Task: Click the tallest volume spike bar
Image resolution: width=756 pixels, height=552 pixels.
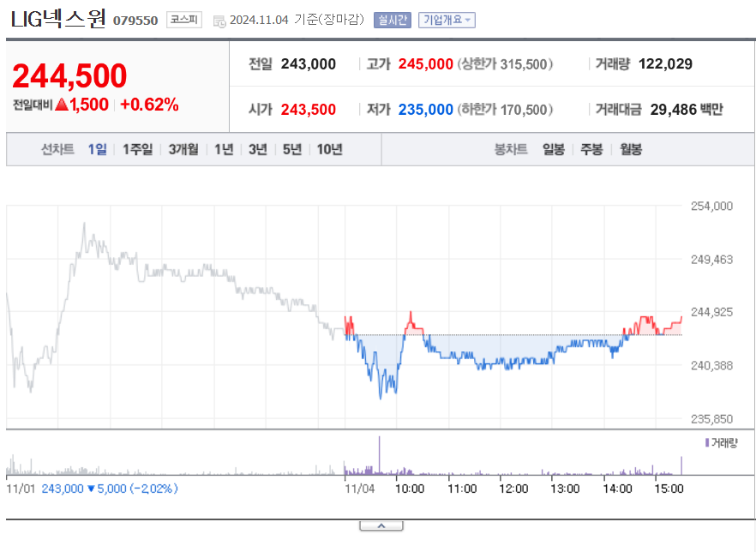Action: tap(380, 456)
